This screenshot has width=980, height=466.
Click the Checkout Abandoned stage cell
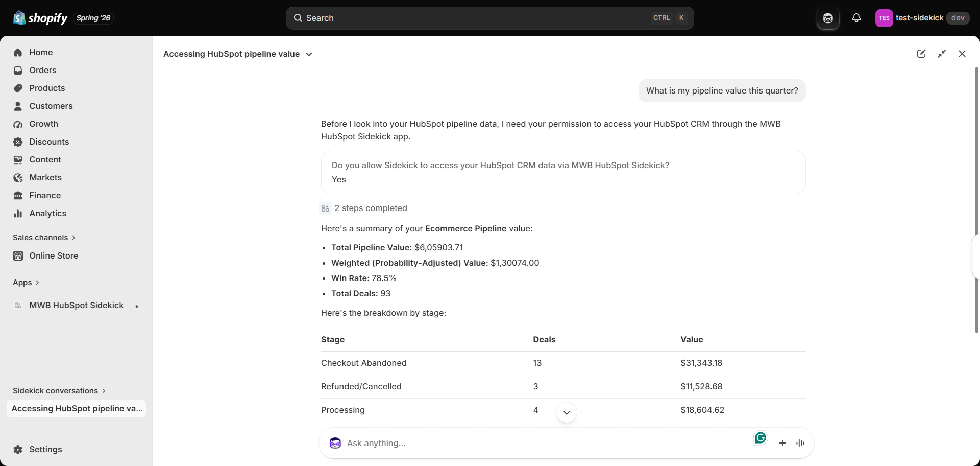coord(364,363)
